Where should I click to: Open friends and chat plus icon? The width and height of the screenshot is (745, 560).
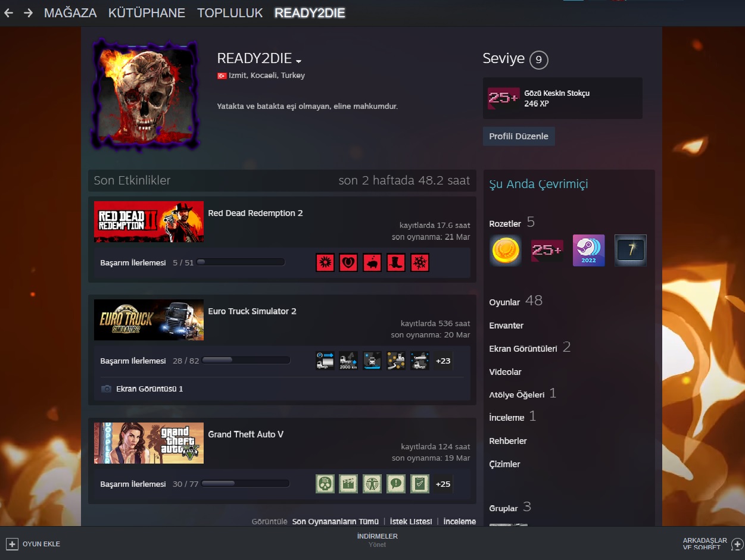pos(737,544)
